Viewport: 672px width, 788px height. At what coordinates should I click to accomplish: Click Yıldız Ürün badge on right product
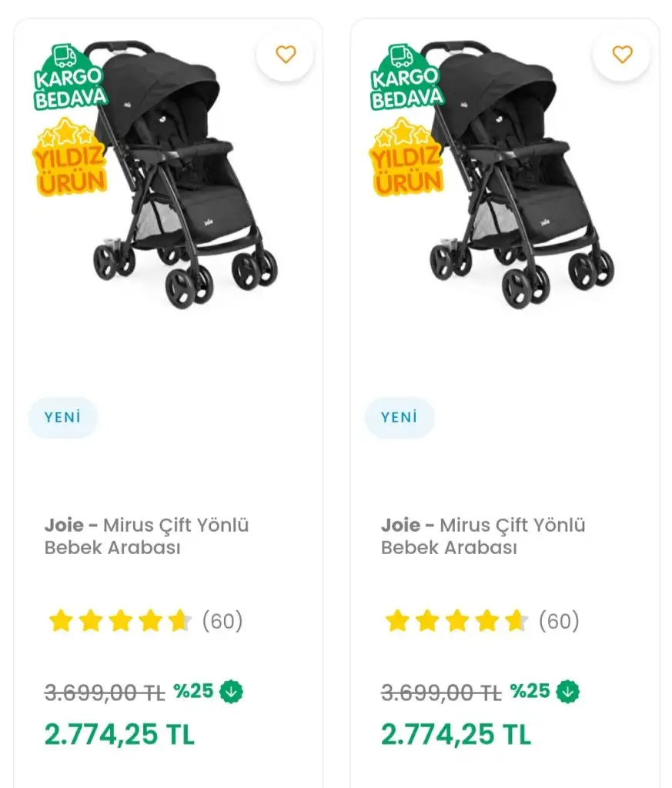click(406, 160)
